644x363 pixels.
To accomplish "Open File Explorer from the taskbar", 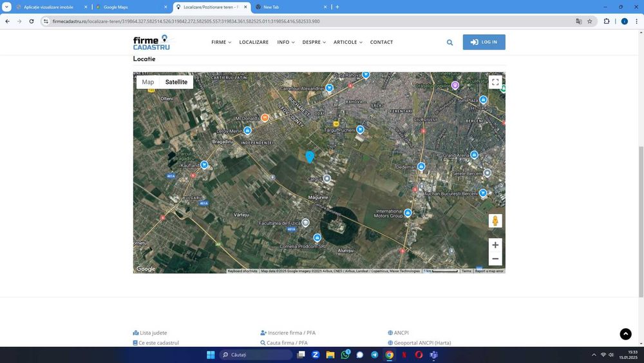I will coord(330,355).
